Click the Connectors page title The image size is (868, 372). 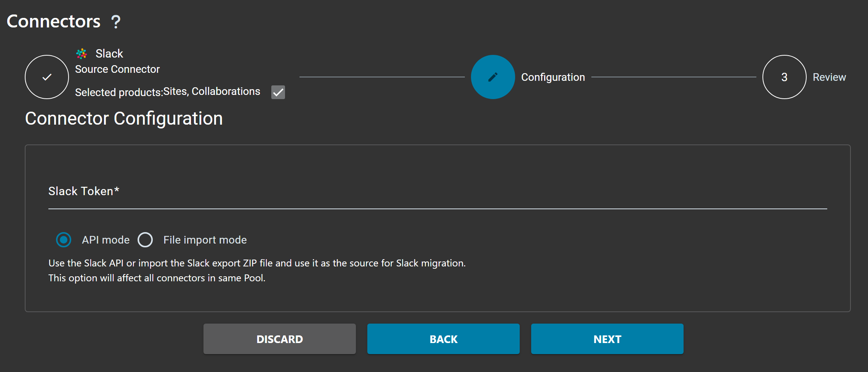coord(53,21)
